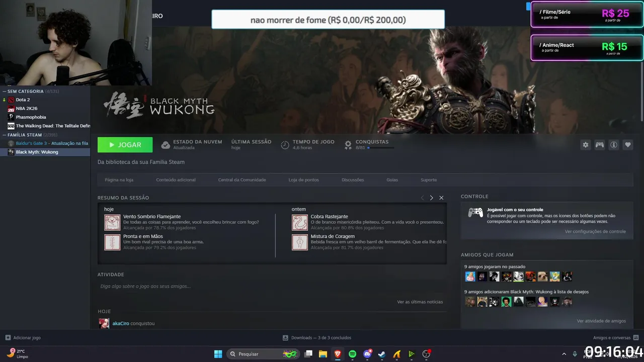Click the cloud status icon
The height and width of the screenshot is (362, 644).
(166, 145)
